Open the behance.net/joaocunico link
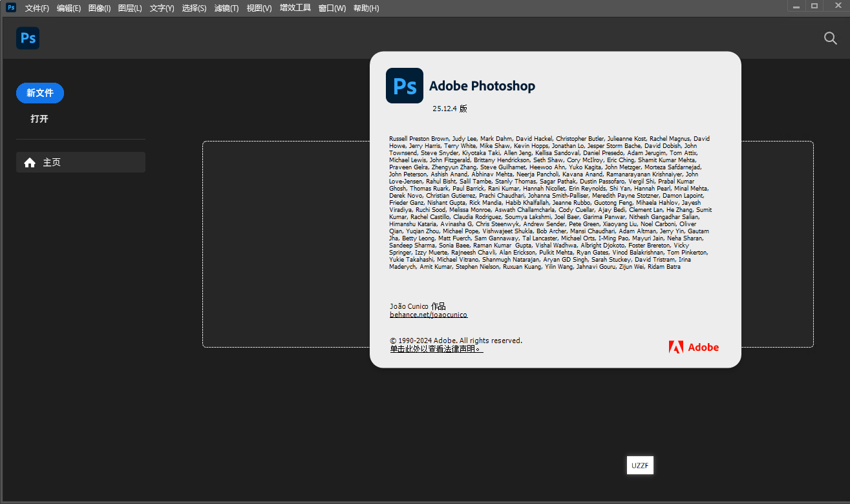This screenshot has height=504, width=850. tap(428, 315)
